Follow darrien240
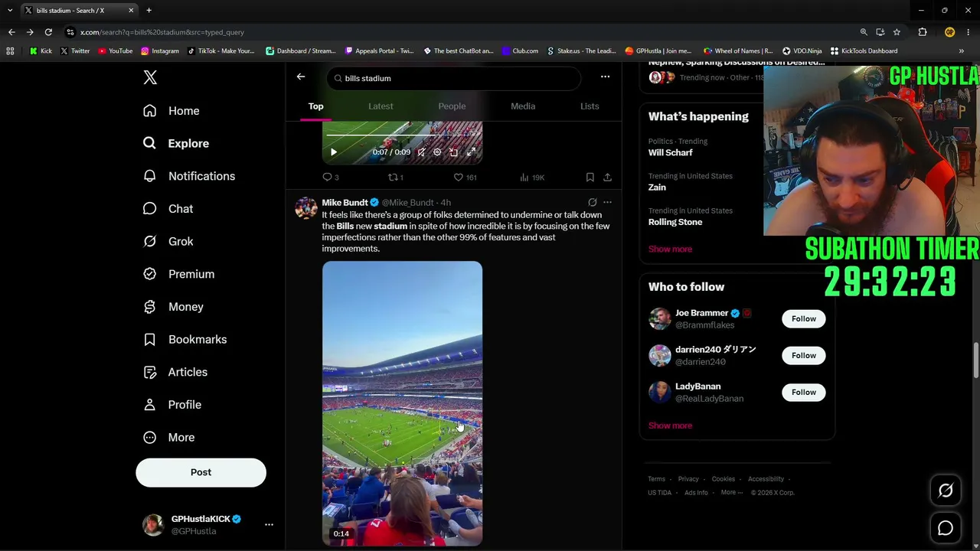The height and width of the screenshot is (551, 980). pos(804,355)
